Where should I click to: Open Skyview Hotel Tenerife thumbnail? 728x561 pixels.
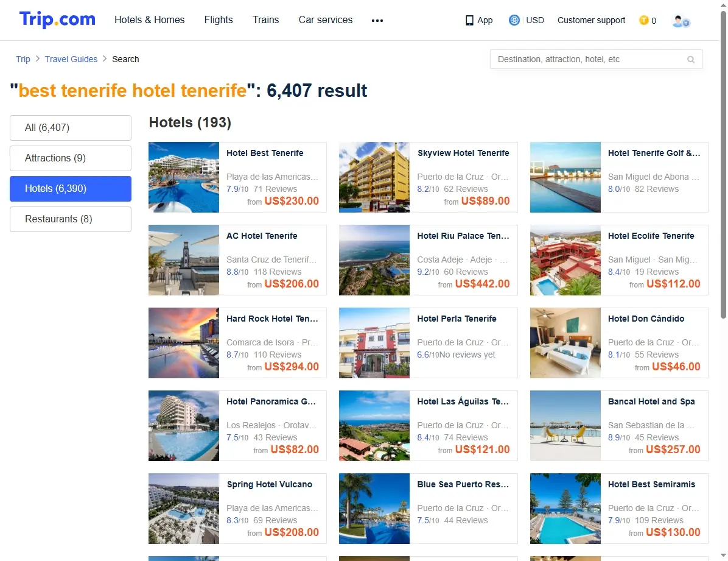(x=374, y=177)
